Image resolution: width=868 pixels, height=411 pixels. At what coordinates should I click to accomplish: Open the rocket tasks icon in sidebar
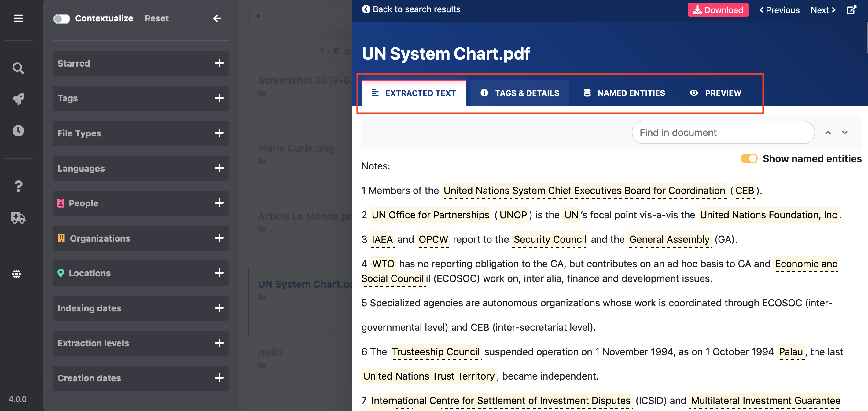pyautogui.click(x=18, y=99)
